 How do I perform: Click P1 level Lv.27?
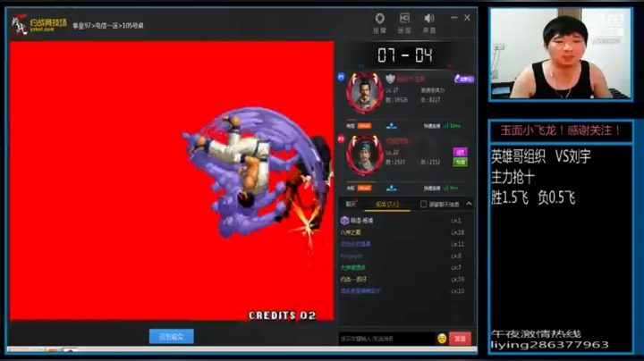[392, 90]
